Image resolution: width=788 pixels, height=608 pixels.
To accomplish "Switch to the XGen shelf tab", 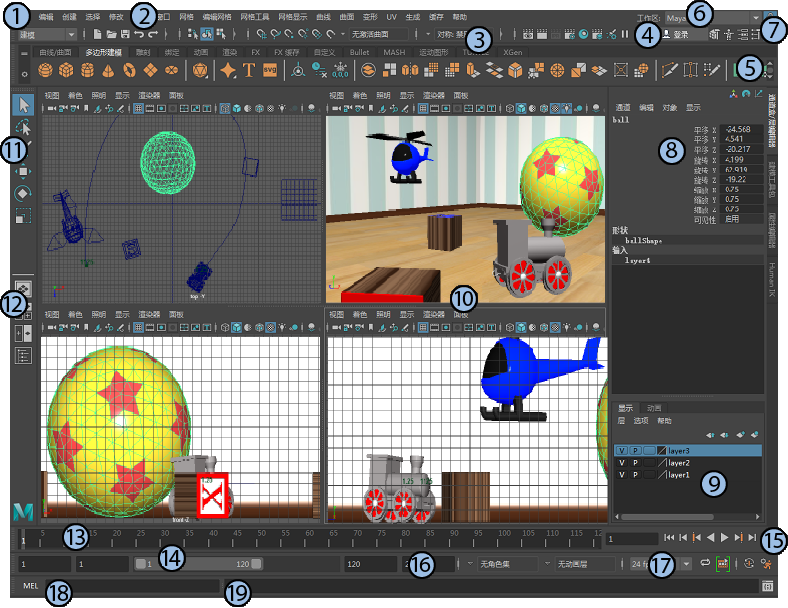I will tap(513, 52).
